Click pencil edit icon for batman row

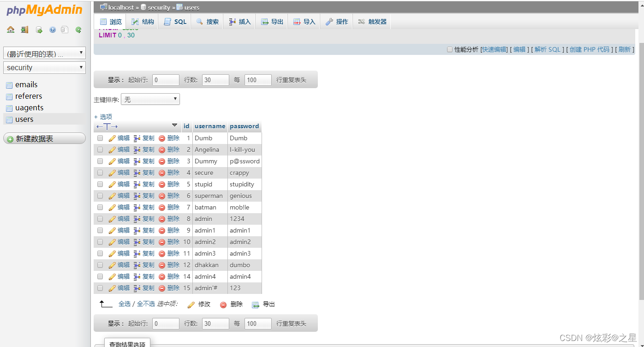coord(112,207)
